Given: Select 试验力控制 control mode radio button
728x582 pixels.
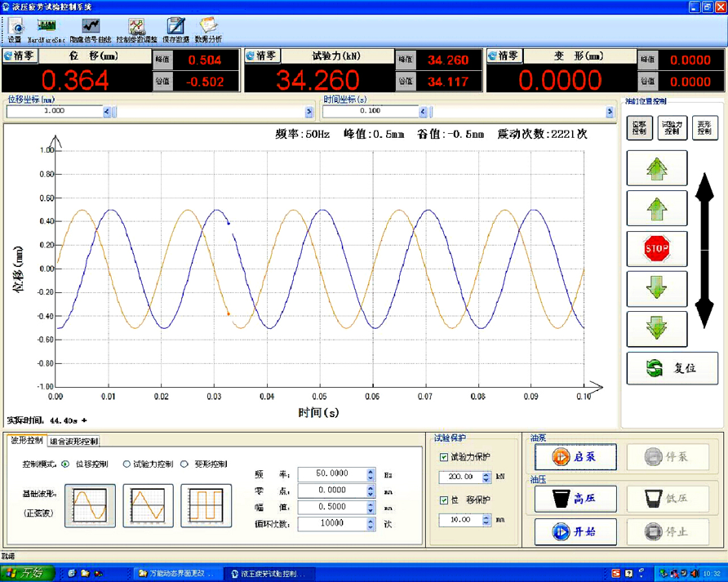Looking at the screenshot, I should [127, 464].
